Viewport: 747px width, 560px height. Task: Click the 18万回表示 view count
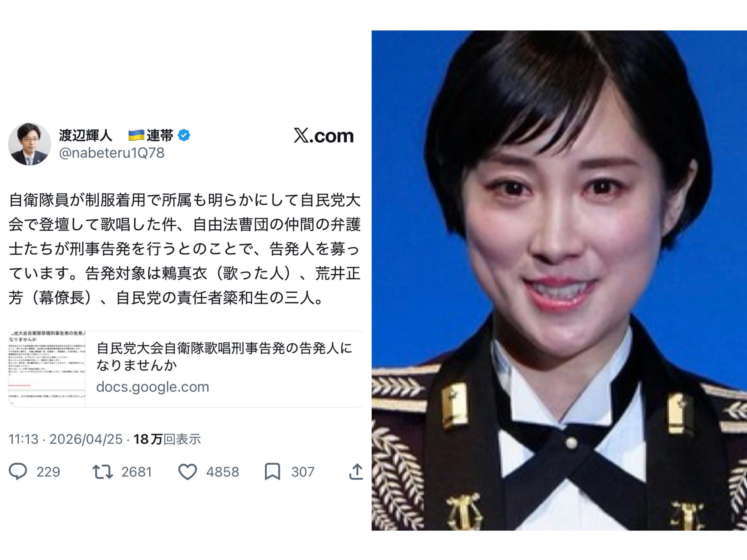pos(167,439)
